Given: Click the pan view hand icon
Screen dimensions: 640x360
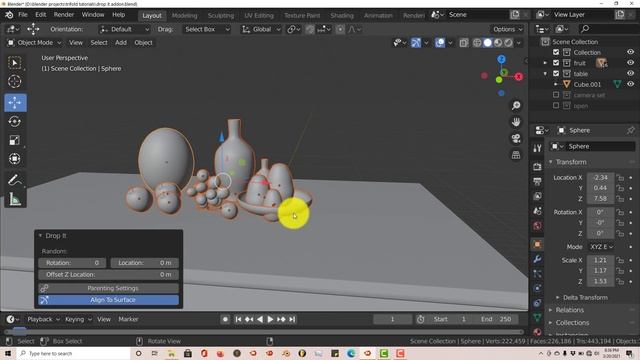Looking at the screenshot, I should [x=516, y=122].
